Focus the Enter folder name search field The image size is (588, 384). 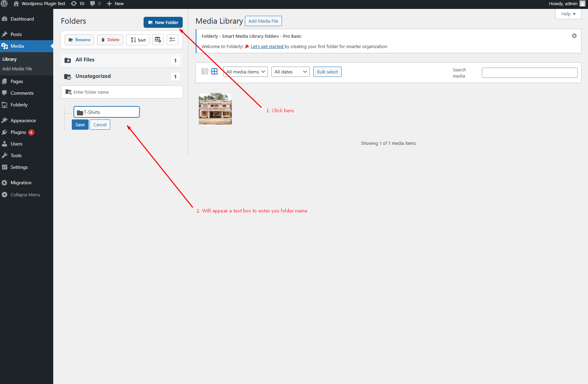pos(122,92)
